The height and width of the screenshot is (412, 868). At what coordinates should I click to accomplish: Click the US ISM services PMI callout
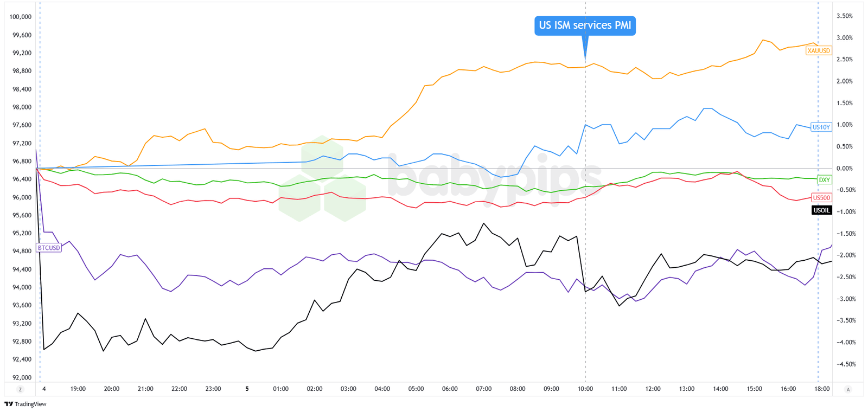tap(585, 25)
